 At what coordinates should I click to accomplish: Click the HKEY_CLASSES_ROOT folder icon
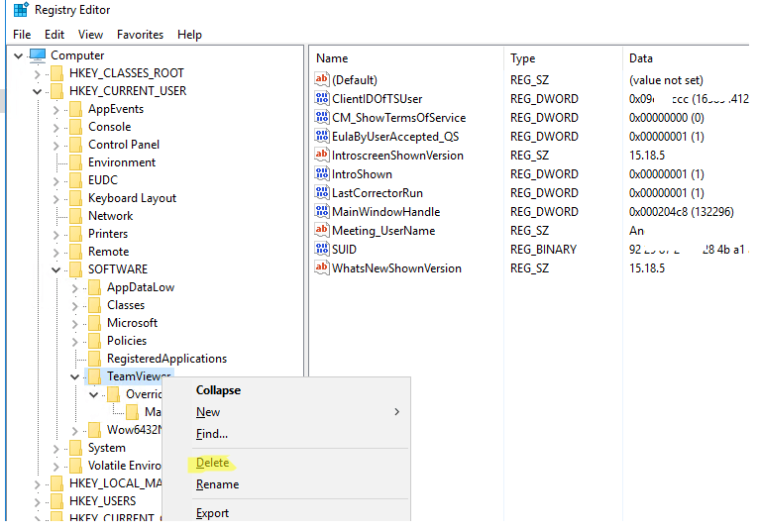tap(56, 73)
